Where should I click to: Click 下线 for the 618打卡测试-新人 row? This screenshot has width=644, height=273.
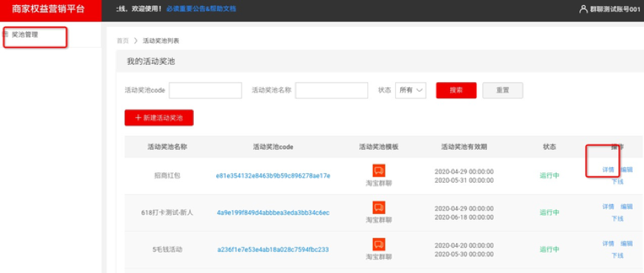[x=617, y=219]
